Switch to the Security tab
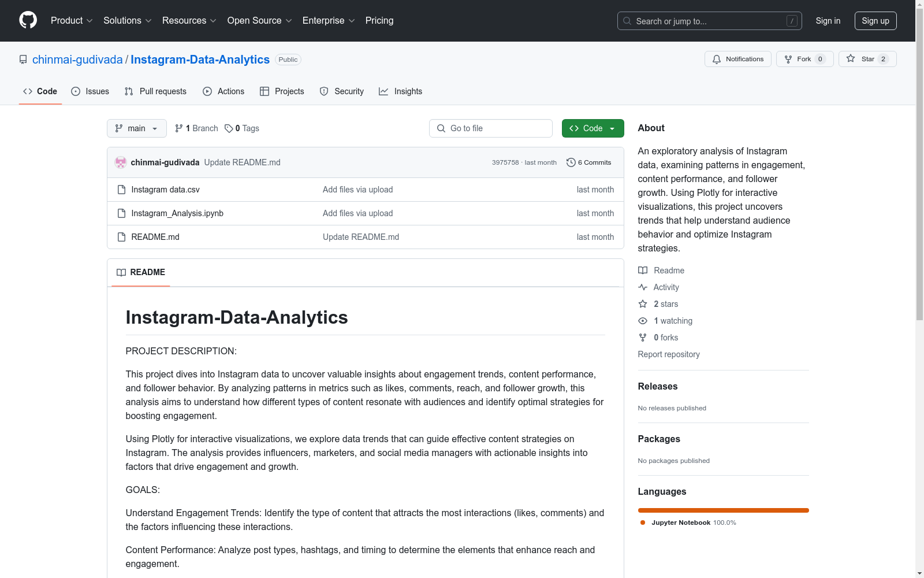The image size is (924, 578). (x=342, y=91)
